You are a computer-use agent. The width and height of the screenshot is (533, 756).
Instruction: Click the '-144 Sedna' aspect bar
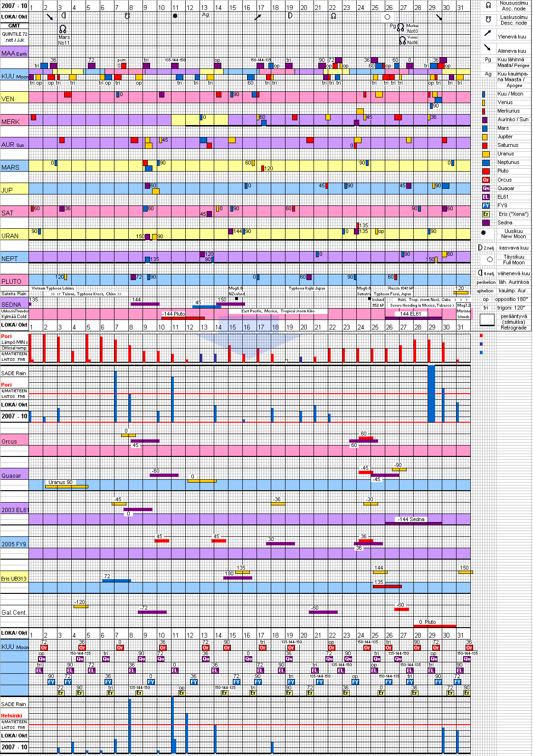[x=413, y=521]
